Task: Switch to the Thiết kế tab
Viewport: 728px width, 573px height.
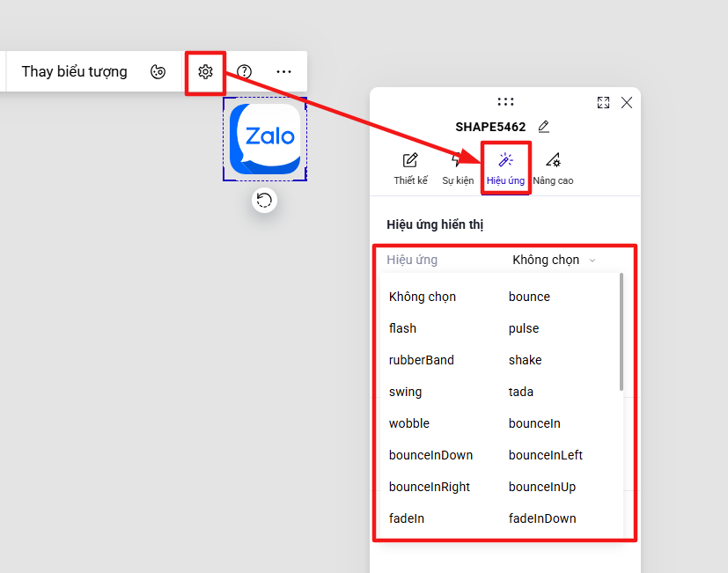Action: (410, 169)
